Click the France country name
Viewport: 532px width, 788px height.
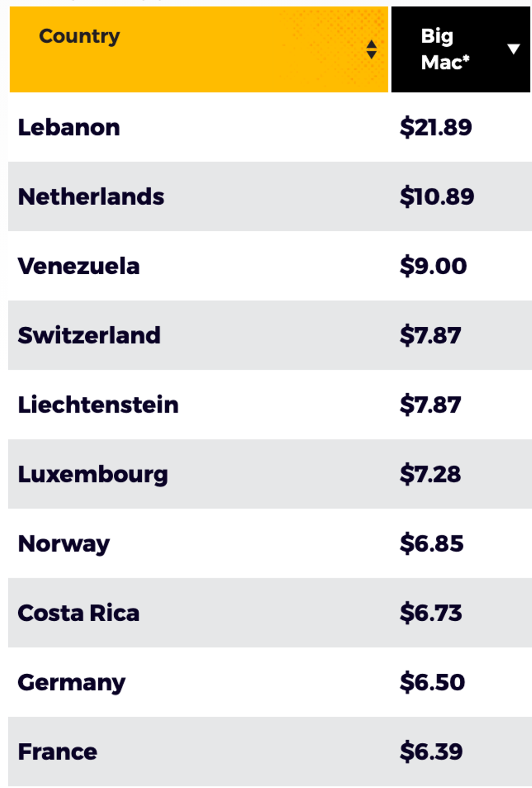click(x=58, y=752)
